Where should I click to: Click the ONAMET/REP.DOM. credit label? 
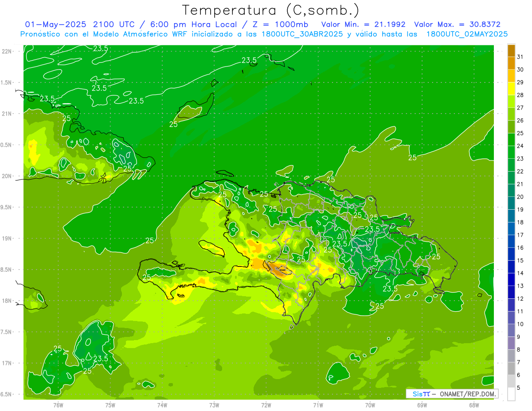(468, 394)
